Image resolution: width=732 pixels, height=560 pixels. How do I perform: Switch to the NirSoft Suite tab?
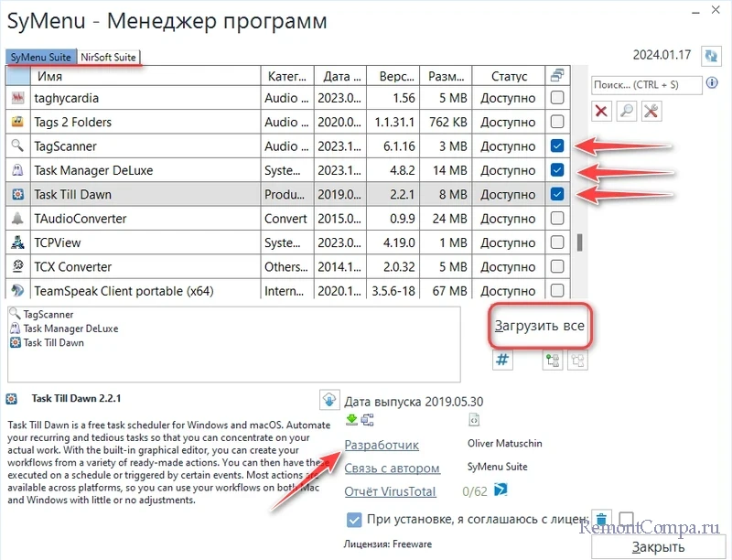tap(109, 57)
